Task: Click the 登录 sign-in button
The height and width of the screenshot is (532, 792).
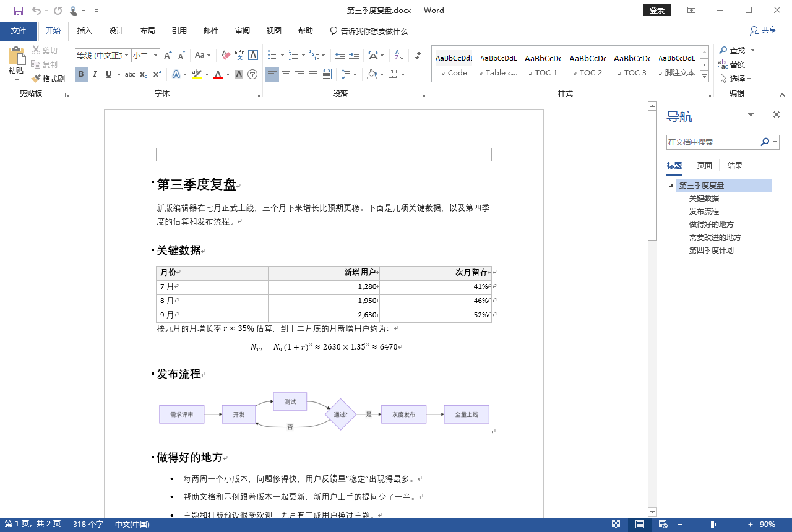Action: click(x=657, y=11)
